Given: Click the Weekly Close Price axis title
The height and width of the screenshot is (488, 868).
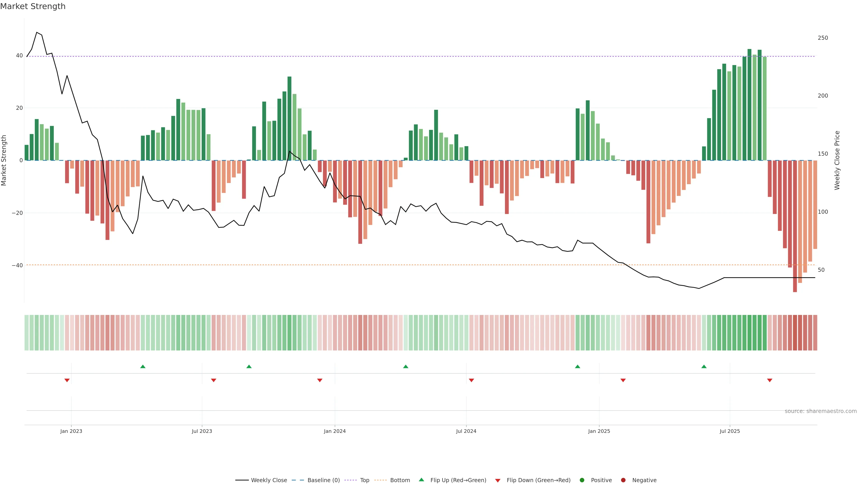Looking at the screenshot, I should tap(837, 160).
